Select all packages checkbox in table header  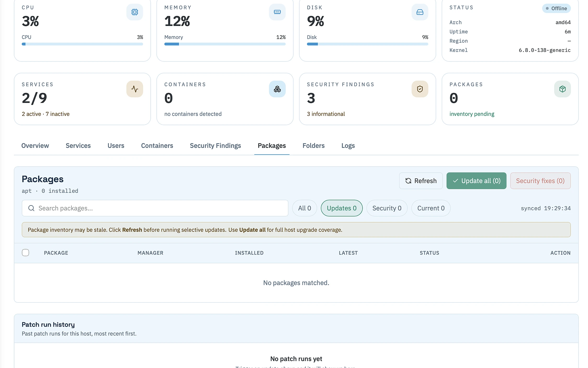pos(25,253)
